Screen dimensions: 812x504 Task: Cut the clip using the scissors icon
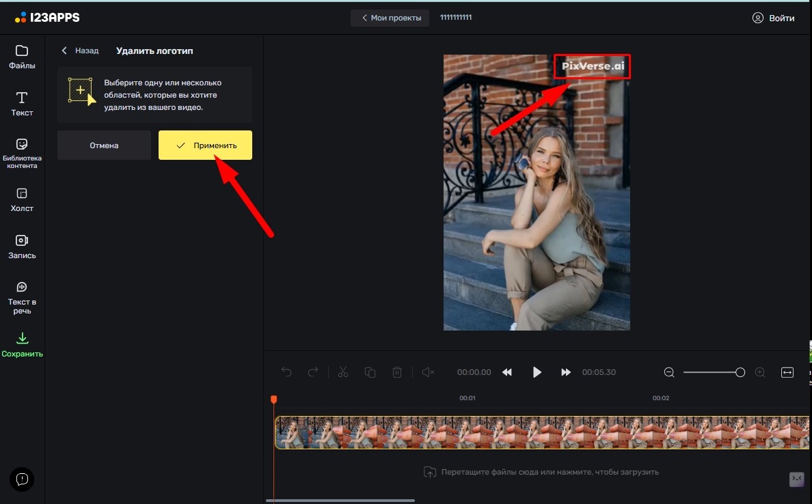click(x=342, y=372)
